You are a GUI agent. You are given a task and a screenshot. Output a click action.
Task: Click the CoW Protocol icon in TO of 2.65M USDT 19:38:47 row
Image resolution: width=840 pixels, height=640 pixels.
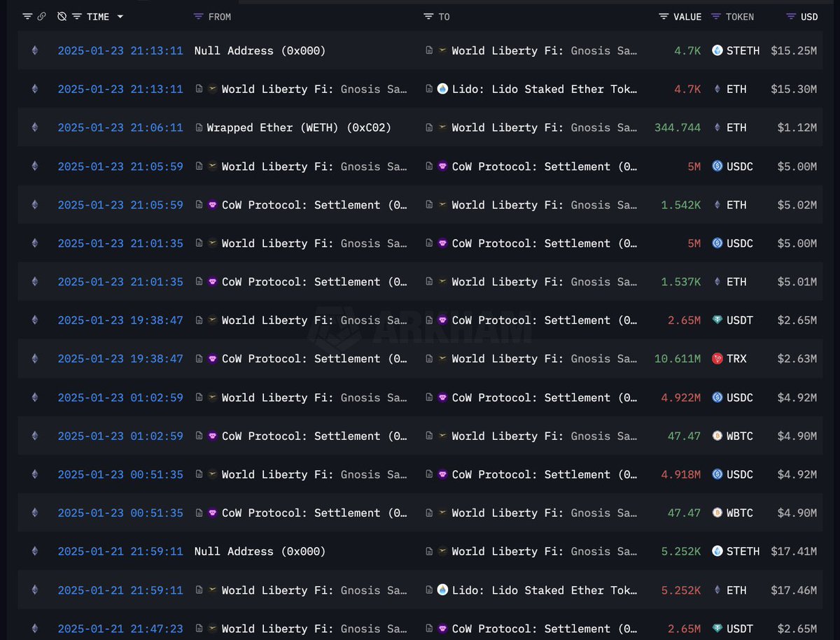[442, 320]
